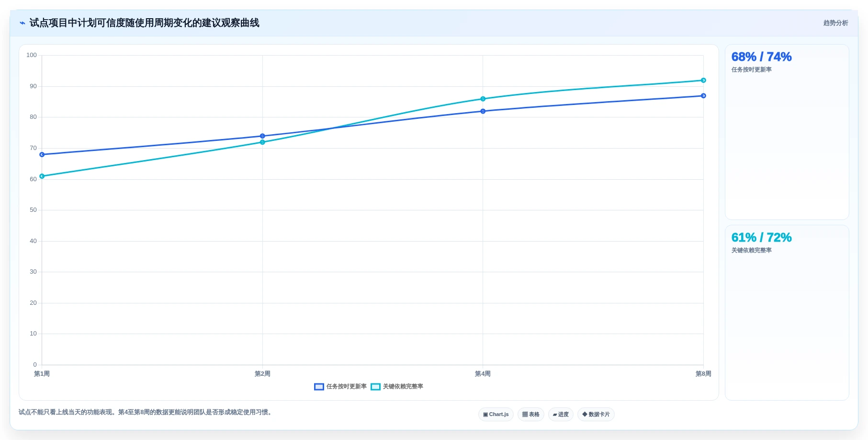Click the 68% / 74% metric value
The width and height of the screenshot is (868, 440).
(761, 57)
